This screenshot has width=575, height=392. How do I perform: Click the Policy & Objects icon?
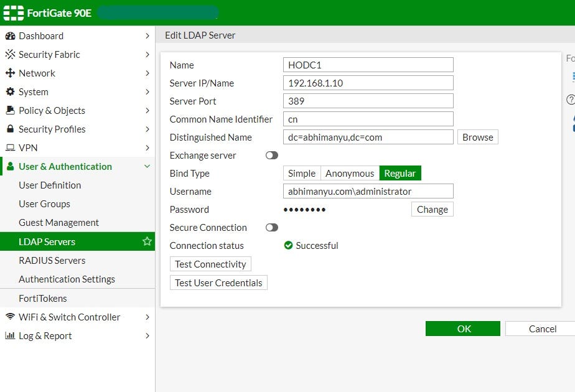[x=10, y=110]
